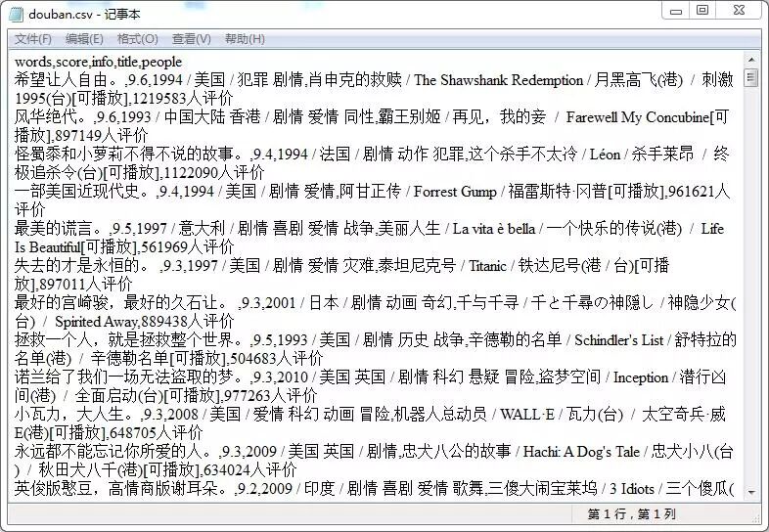The width and height of the screenshot is (769, 532).
Task: Click on the text 648705人评价
Action: click(x=156, y=433)
